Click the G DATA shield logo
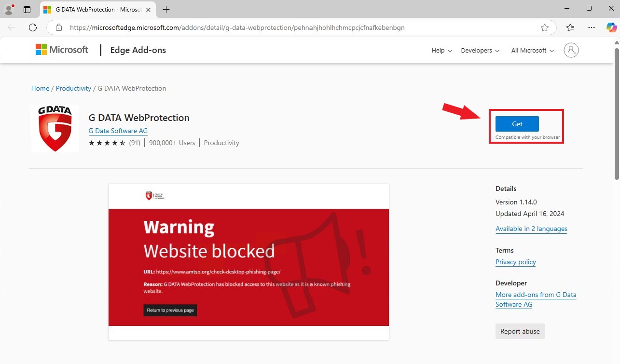The image size is (620, 364). (x=55, y=129)
